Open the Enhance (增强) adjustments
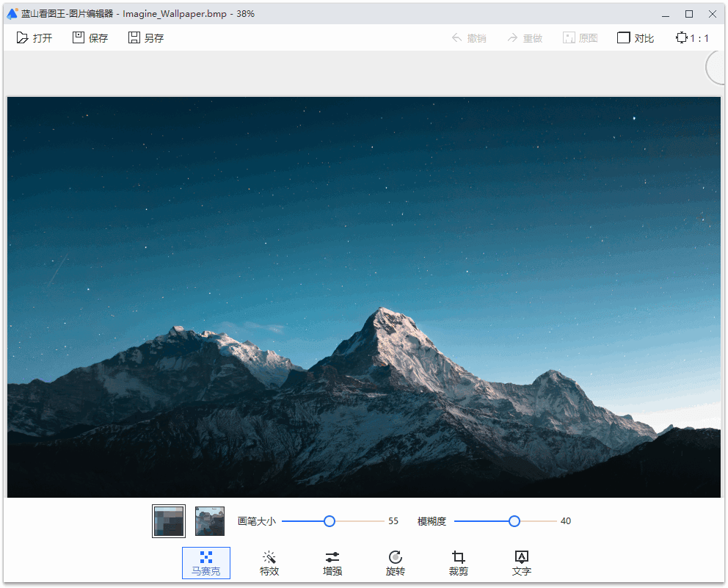The width and height of the screenshot is (728, 588). [332, 563]
